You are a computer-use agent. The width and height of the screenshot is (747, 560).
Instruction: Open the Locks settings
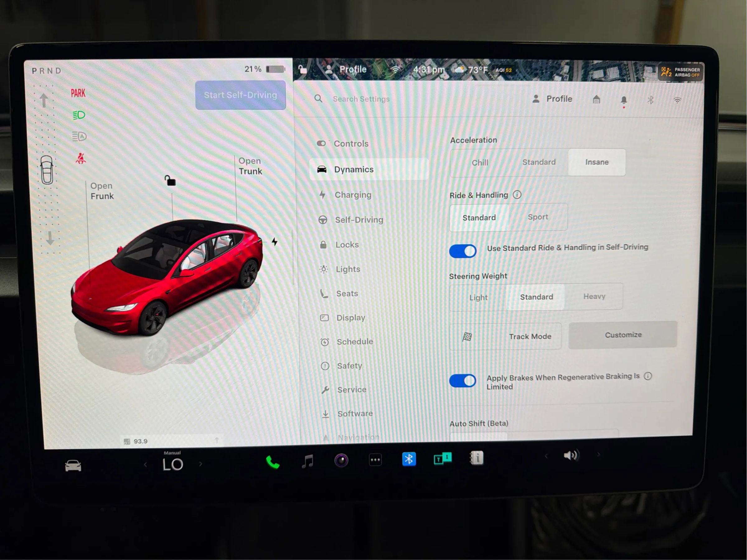pyautogui.click(x=347, y=245)
